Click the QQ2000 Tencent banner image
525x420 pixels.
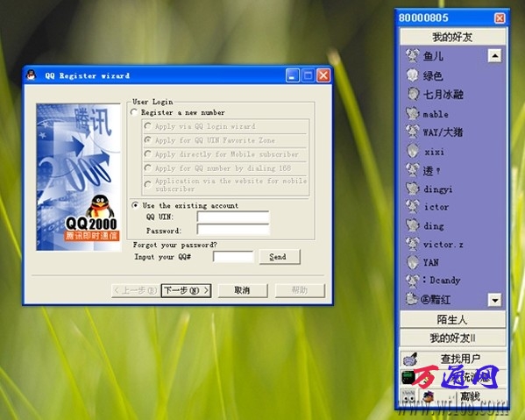(79, 177)
